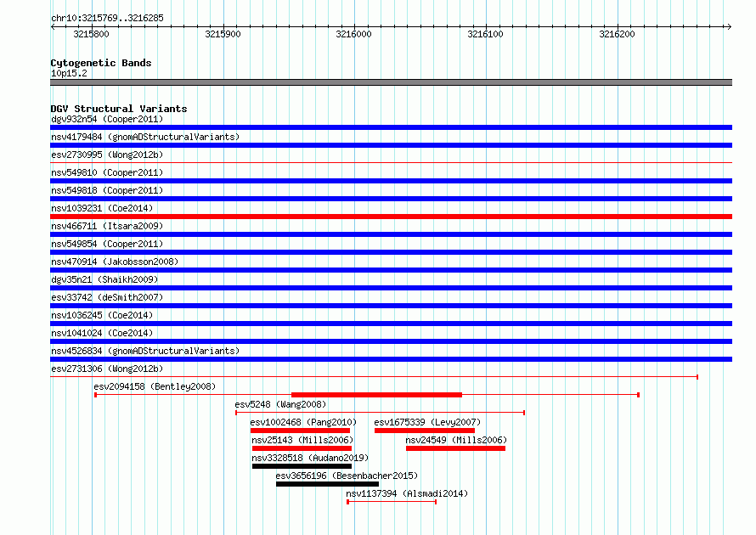Viewport: 756px width, 535px height.
Task: Open the nsv4179484 (gnomADStructuralVariants) label
Action: (x=145, y=137)
